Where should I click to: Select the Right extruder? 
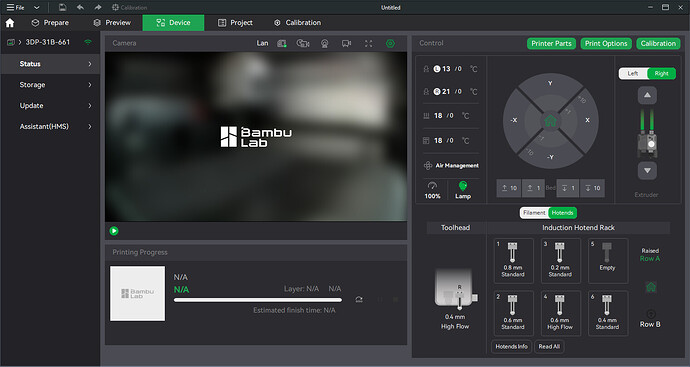[x=661, y=73]
